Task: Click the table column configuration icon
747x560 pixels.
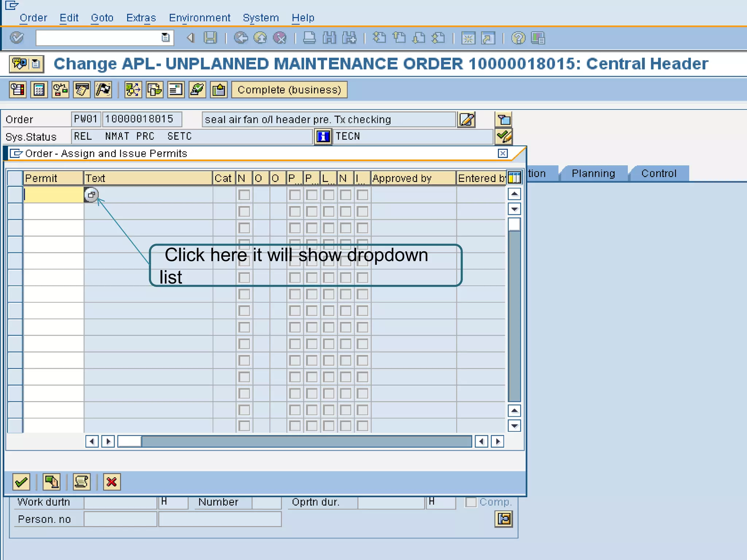Action: tap(514, 178)
